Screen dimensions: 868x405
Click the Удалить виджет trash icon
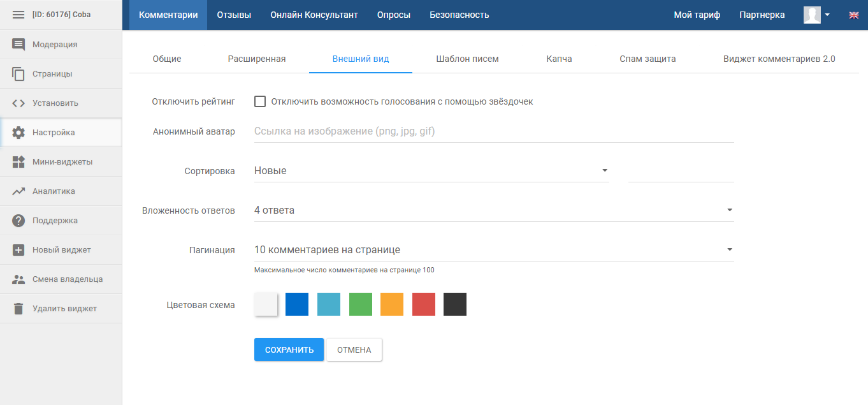tap(18, 309)
